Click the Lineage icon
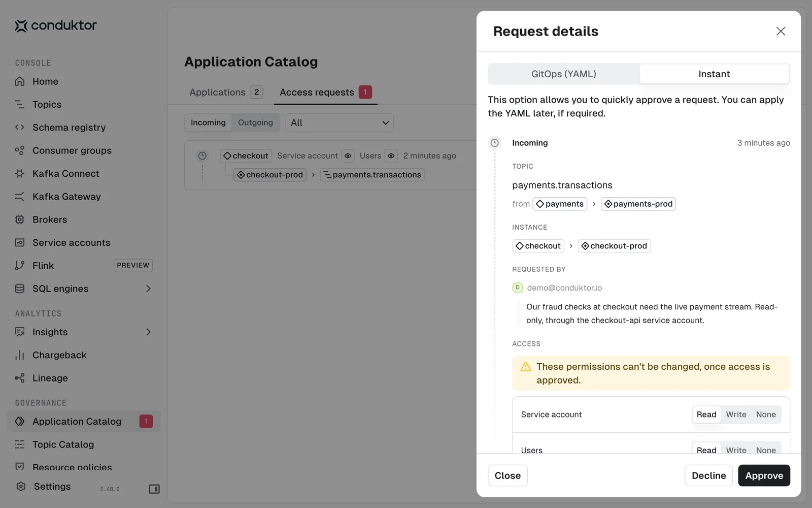812x508 pixels. [20, 378]
